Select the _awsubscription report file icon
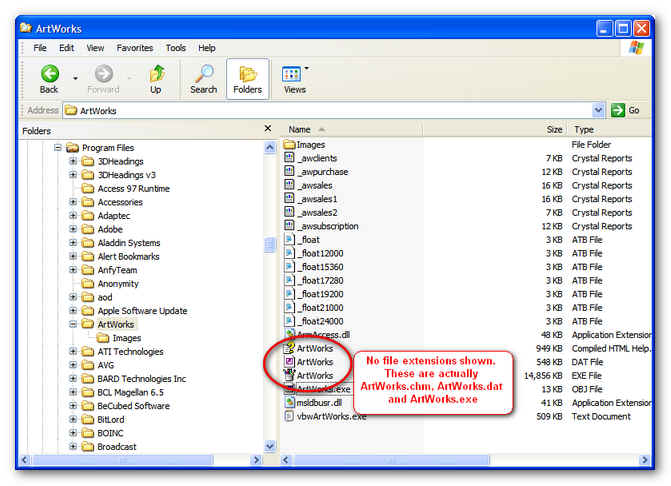This screenshot has width=671, height=486. 290,226
